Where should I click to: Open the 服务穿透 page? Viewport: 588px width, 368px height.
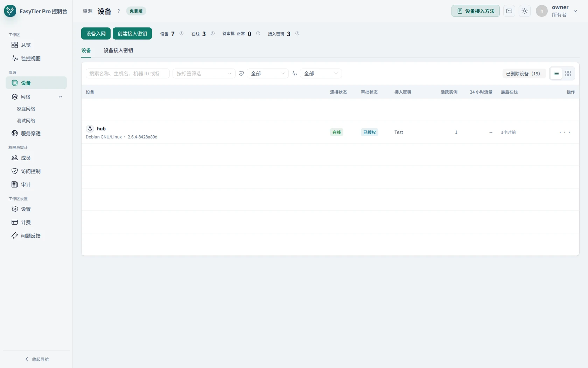(x=36, y=133)
